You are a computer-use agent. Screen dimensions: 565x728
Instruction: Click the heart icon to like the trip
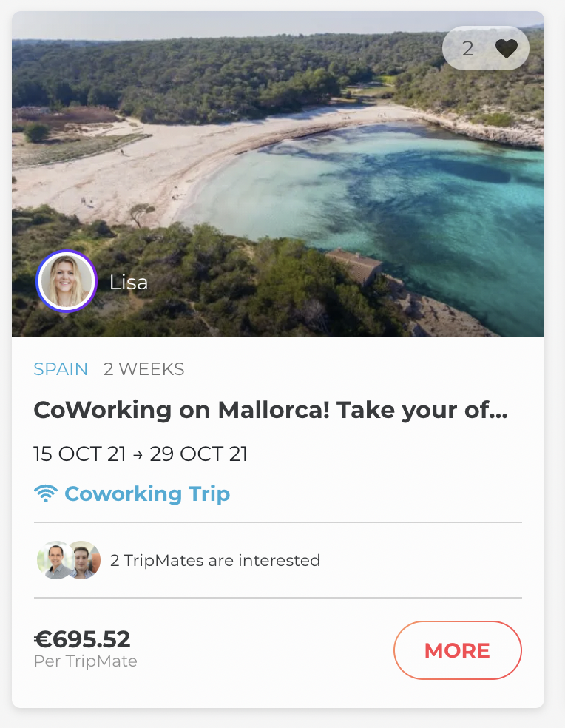tap(507, 49)
